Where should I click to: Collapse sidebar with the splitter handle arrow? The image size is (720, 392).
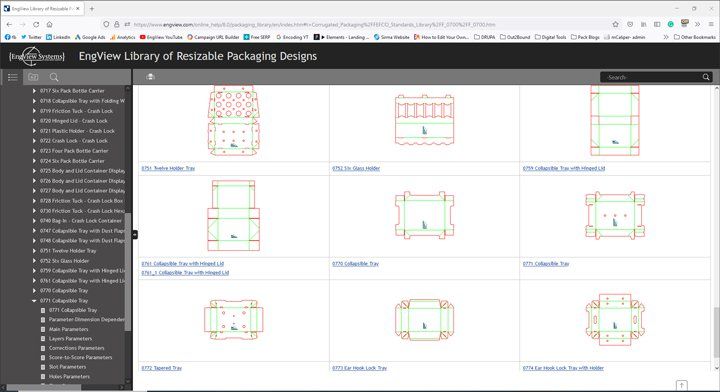click(x=135, y=235)
